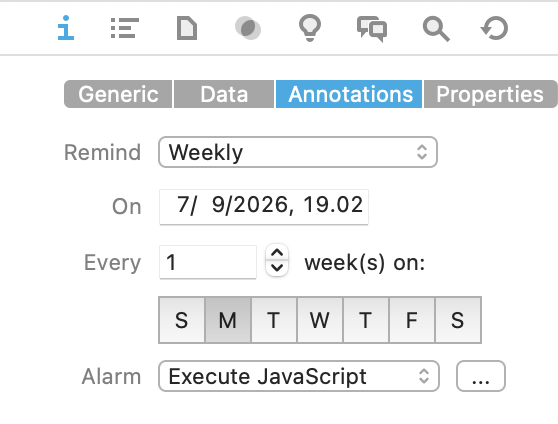Toggle Monday in the weekday selector
The height and width of the screenshot is (424, 558).
tap(228, 320)
